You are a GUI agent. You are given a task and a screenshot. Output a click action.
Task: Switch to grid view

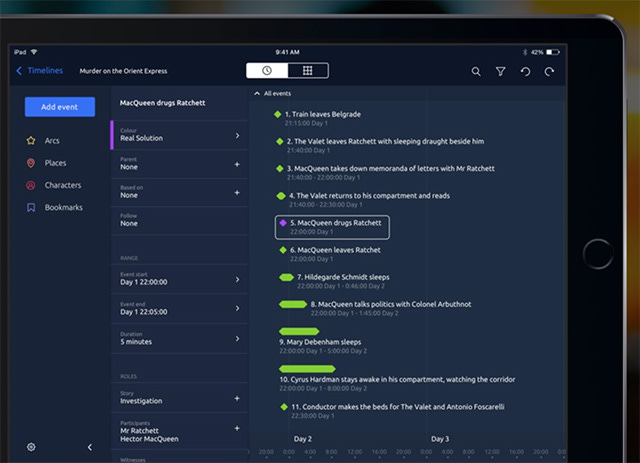(308, 71)
